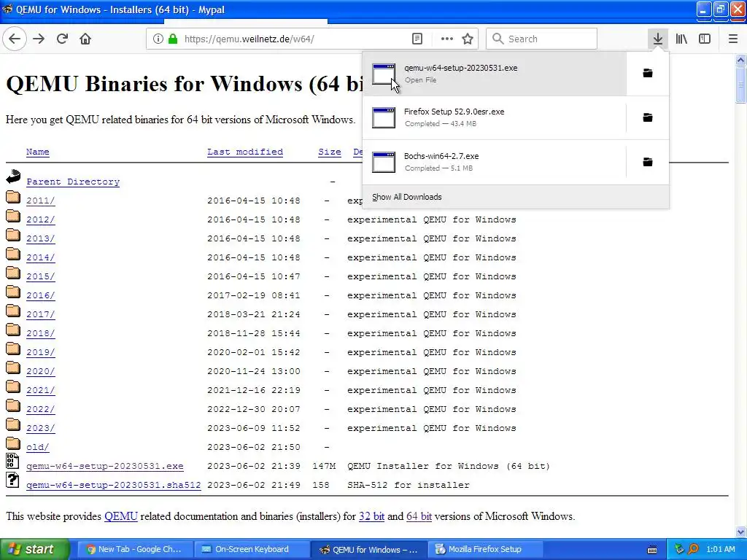747x560 pixels.
Task: Switch to On-Screen Keyboard taskbar item
Action: tap(252, 550)
